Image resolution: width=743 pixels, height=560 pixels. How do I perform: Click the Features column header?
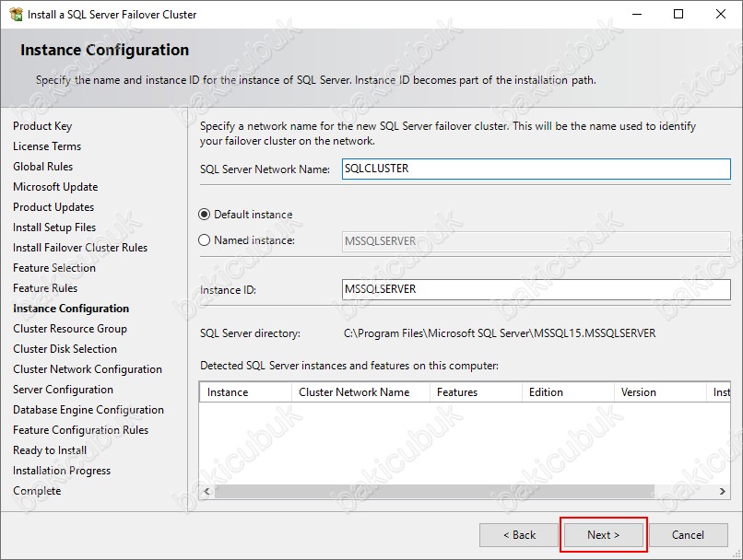476,392
